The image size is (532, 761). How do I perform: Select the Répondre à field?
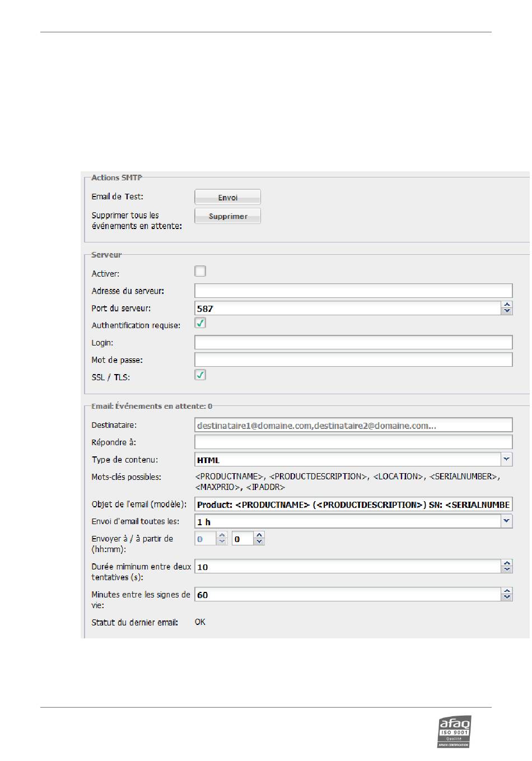[353, 442]
